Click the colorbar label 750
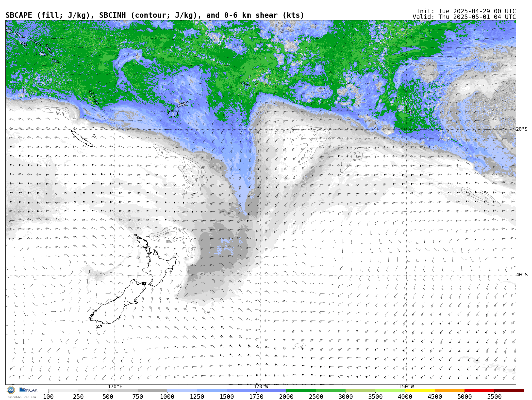The height and width of the screenshot is (400, 532). (138, 397)
